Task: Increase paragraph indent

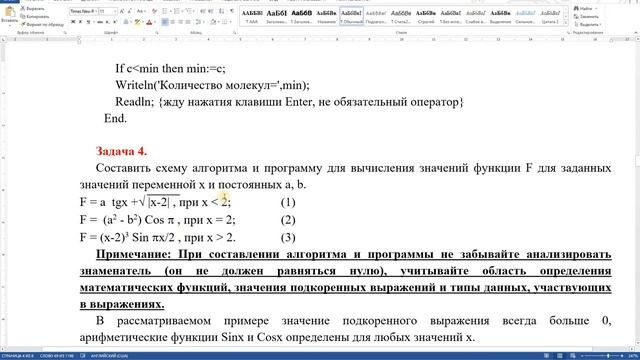Action: (211, 11)
